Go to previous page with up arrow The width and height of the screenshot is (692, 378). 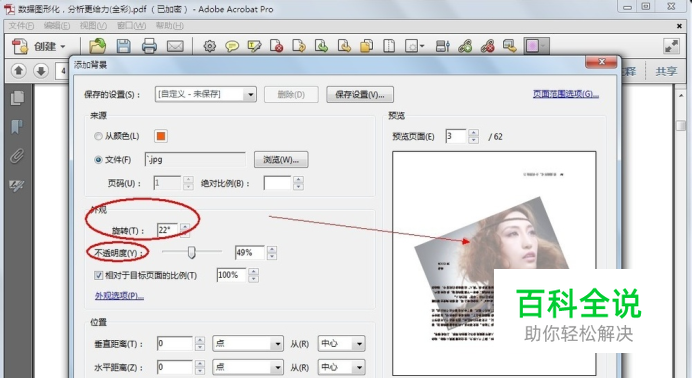[19, 71]
